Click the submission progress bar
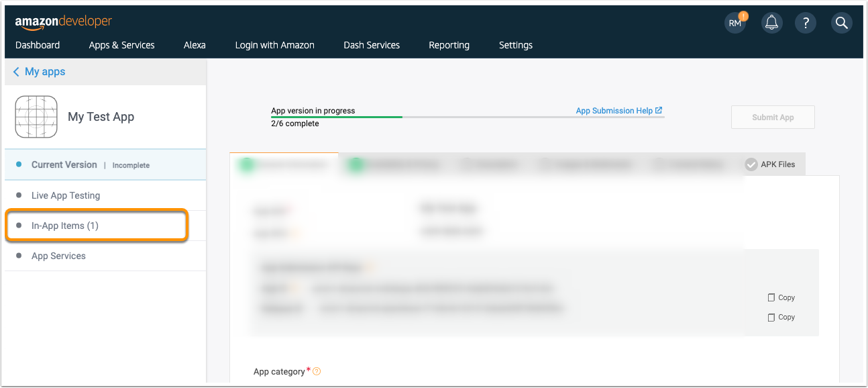 tap(468, 117)
